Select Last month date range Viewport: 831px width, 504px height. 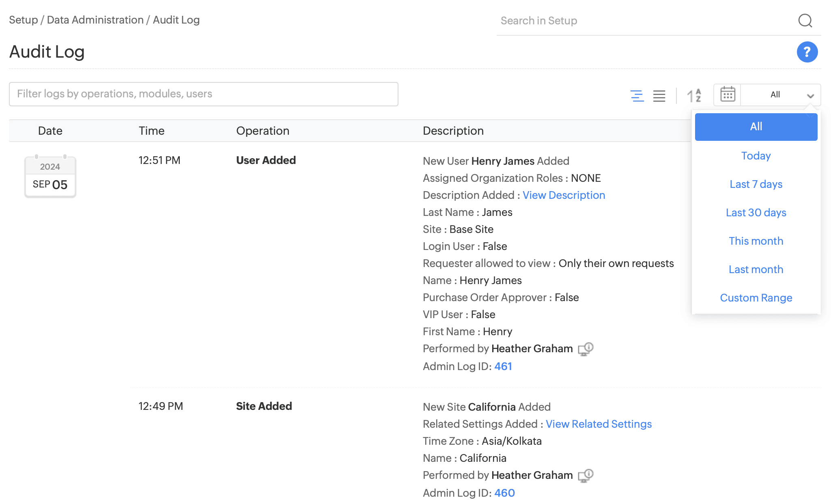[x=756, y=269]
